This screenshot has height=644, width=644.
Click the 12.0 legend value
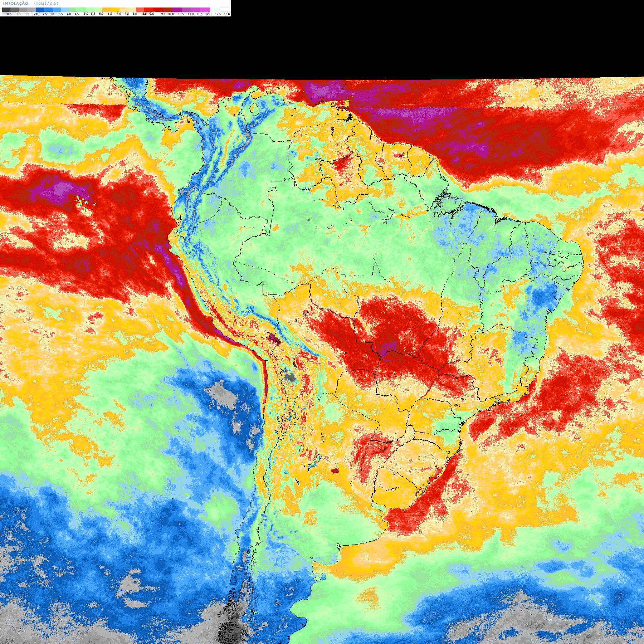pos(208,14)
